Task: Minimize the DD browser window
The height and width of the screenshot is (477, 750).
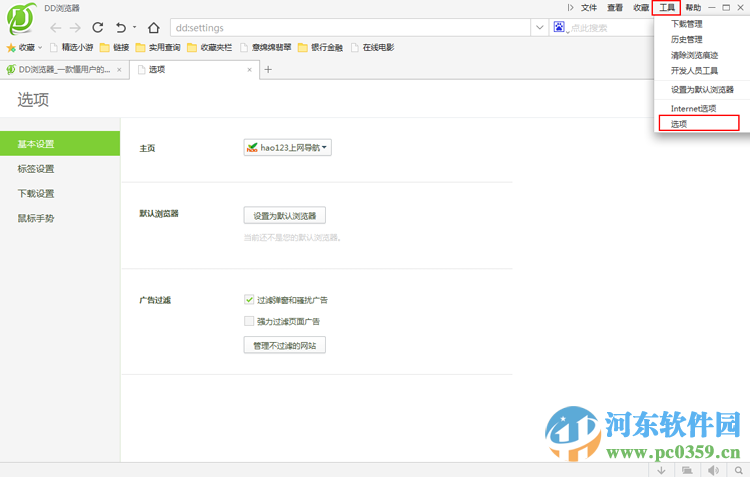Action: (712, 8)
